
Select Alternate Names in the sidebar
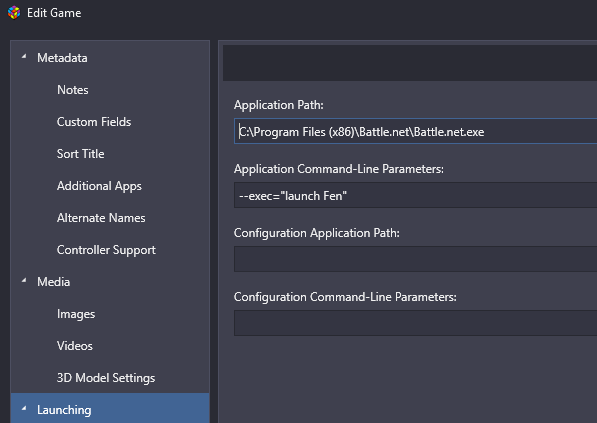pos(101,218)
